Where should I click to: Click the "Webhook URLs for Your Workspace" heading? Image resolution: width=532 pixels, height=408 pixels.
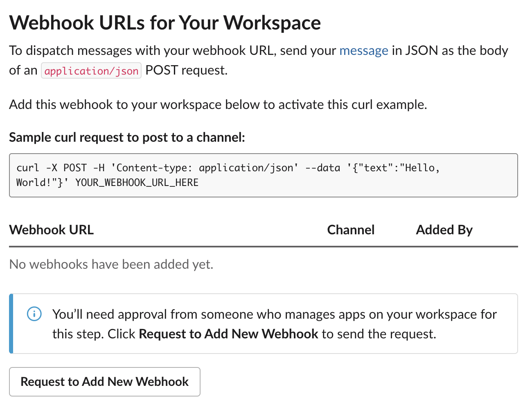pos(165,23)
